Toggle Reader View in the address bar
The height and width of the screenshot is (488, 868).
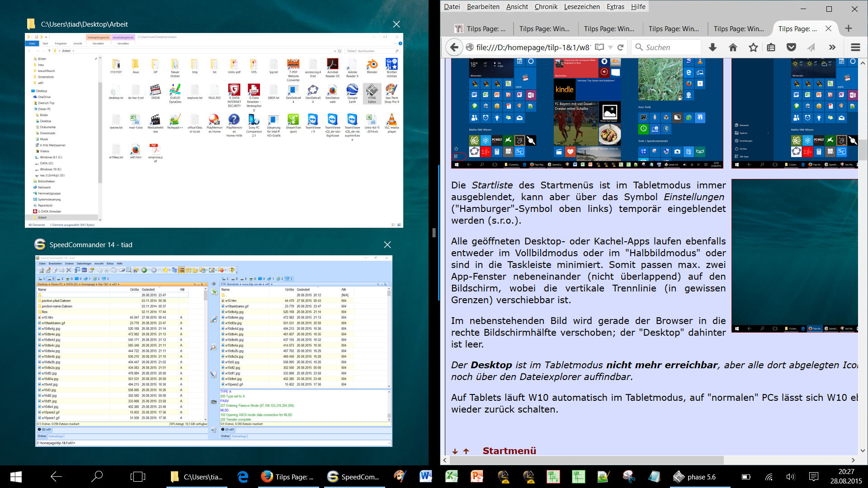(x=599, y=47)
